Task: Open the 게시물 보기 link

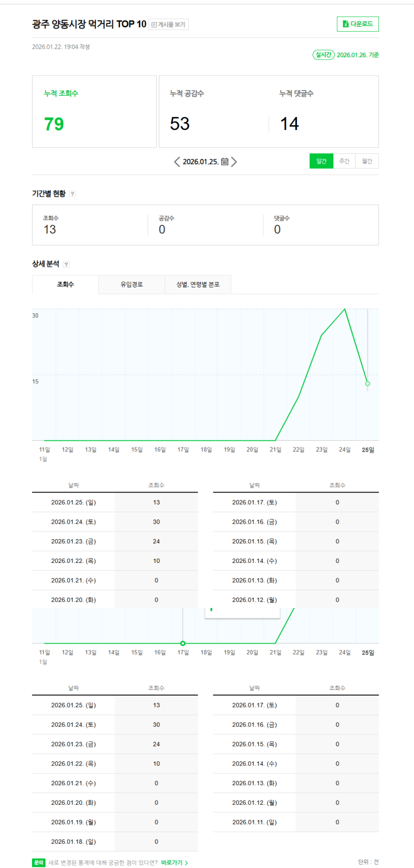Action: click(x=169, y=24)
